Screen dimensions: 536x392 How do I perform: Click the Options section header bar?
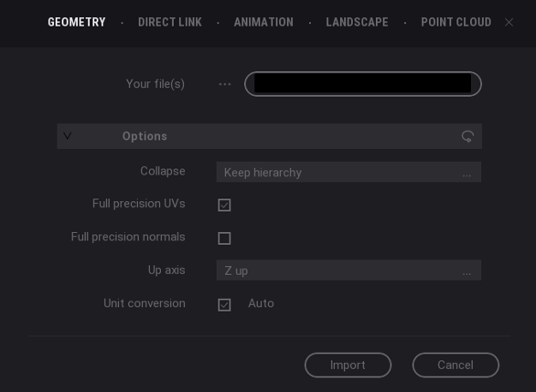[269, 136]
